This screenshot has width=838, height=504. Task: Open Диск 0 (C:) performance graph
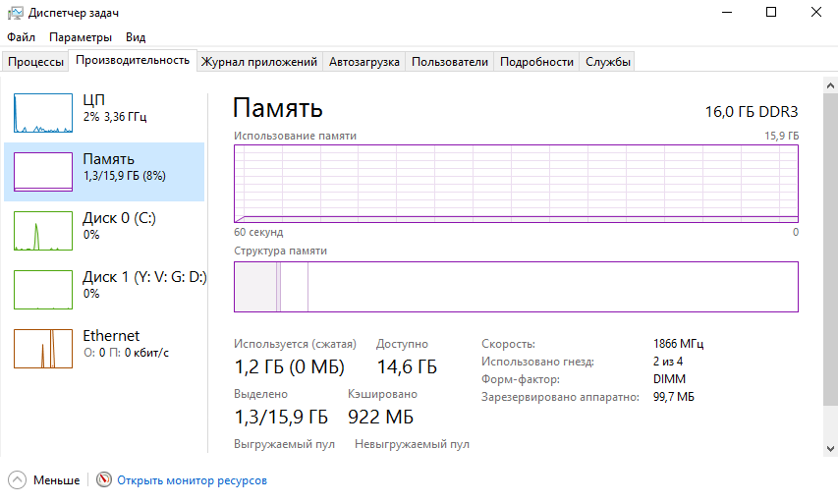click(43, 230)
